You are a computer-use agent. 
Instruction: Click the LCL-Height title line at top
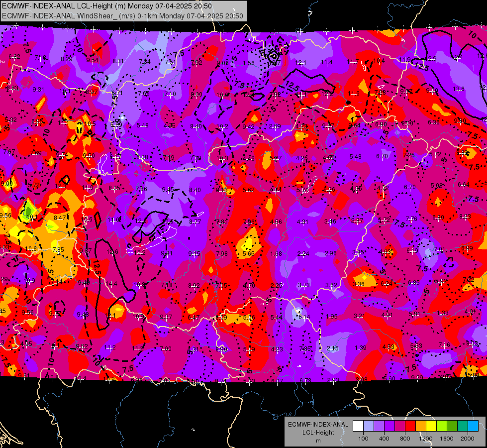[107, 6]
